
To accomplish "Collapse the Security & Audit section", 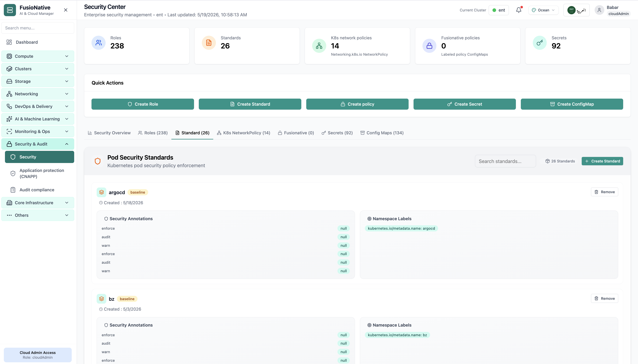I will pyautogui.click(x=38, y=144).
